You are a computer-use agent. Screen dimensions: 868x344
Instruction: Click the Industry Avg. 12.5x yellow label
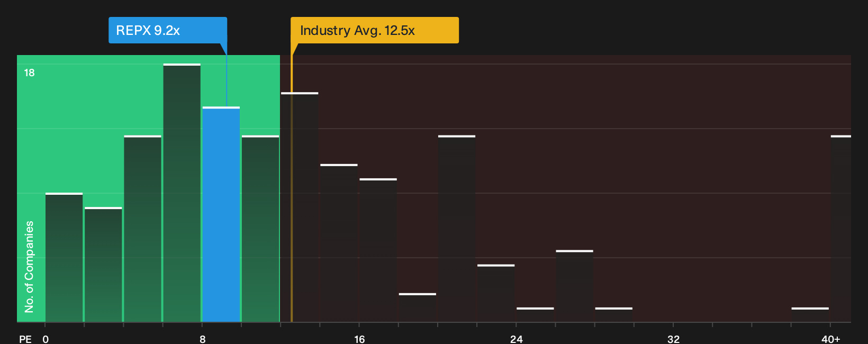pos(375,30)
